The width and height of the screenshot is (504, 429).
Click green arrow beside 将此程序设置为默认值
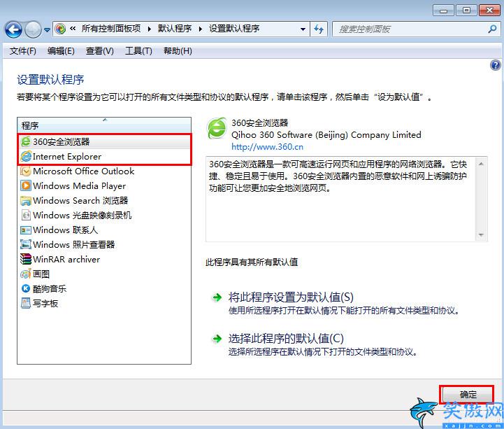tap(217, 297)
